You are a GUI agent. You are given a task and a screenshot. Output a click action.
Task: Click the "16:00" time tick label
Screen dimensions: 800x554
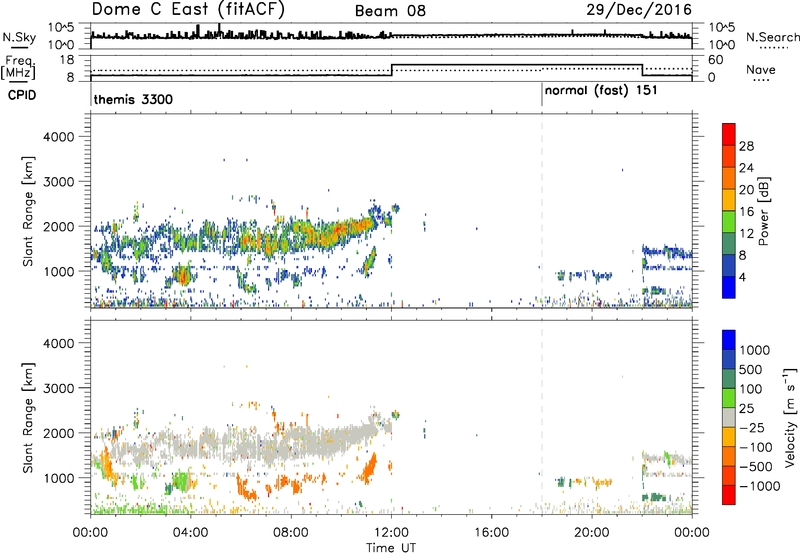(491, 533)
